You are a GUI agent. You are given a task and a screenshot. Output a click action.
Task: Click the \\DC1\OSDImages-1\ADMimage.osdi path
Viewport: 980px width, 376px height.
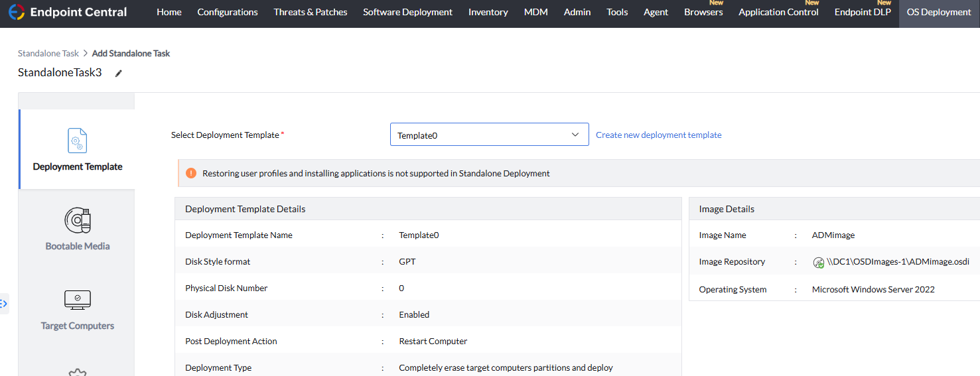coord(898,261)
